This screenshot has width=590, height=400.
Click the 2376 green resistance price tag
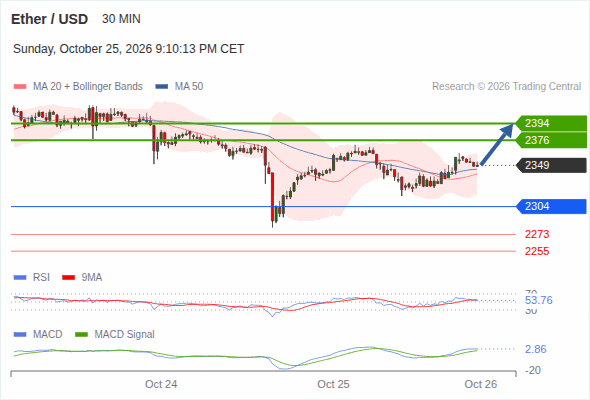pos(551,140)
